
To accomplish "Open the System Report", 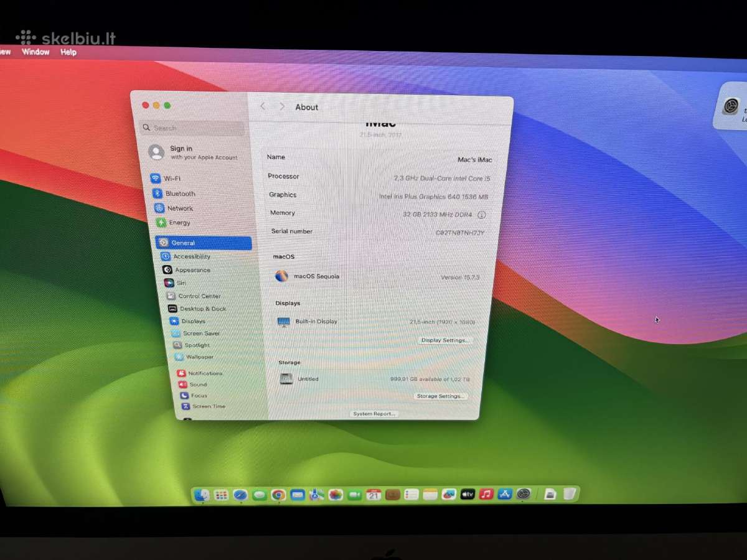I will click(374, 414).
